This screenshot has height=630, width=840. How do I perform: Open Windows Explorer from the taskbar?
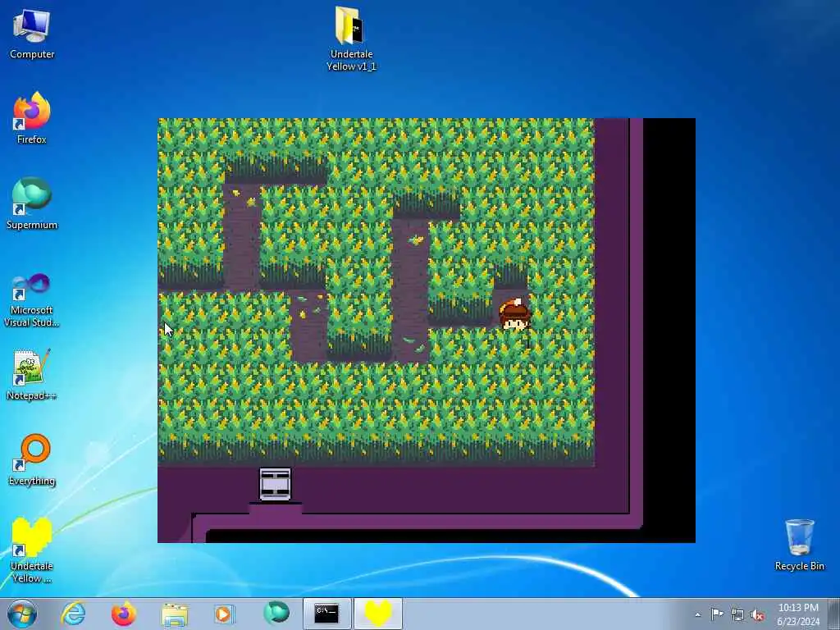175,614
